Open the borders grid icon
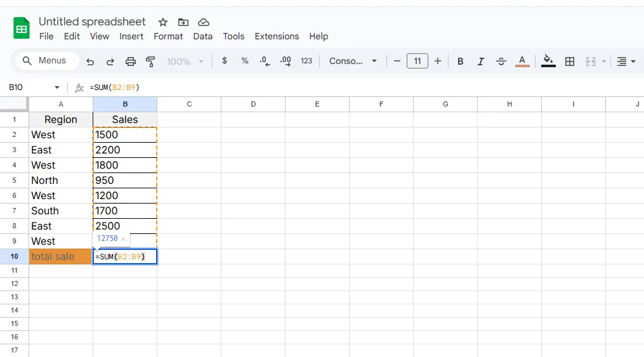This screenshot has height=357, width=644. coord(570,62)
